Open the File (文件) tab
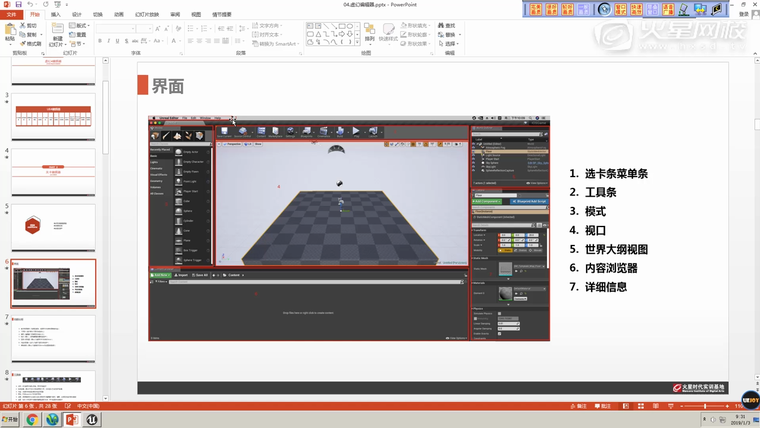The image size is (760, 428). [x=10, y=15]
